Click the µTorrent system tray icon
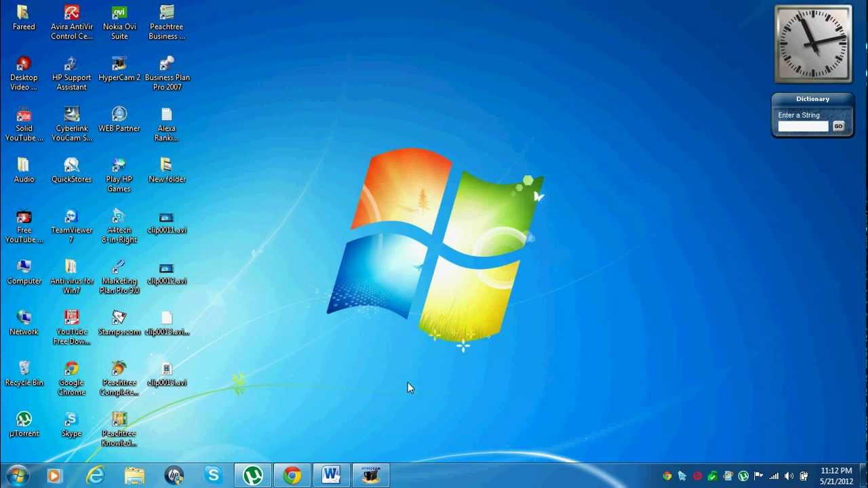Screen dimensions: 868x488 point(743,476)
